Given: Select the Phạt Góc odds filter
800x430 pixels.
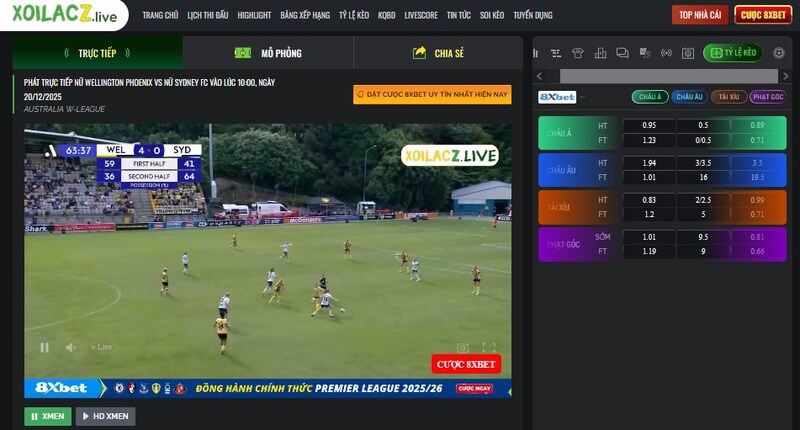Looking at the screenshot, I should coord(767,97).
